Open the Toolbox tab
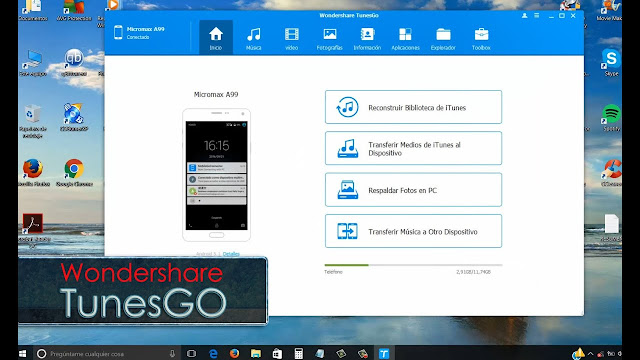Viewport: 640px width, 360px height. coord(481,38)
